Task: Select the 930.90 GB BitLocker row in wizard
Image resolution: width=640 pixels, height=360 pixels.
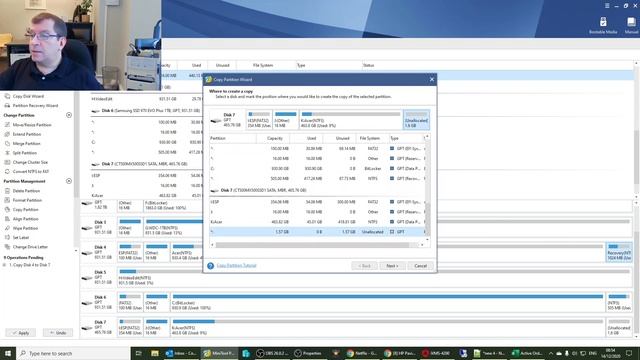Action: pyautogui.click(x=317, y=169)
